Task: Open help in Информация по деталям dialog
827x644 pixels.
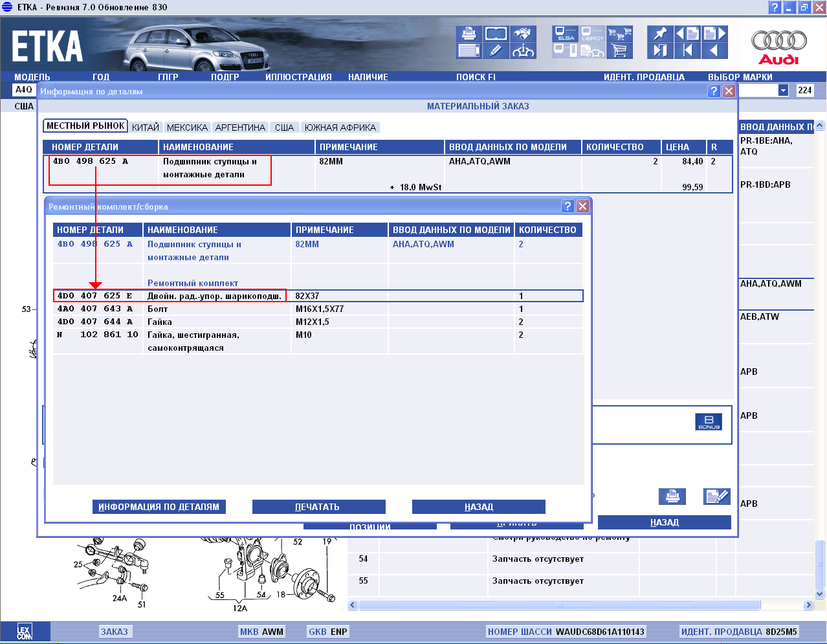Action: [714, 91]
